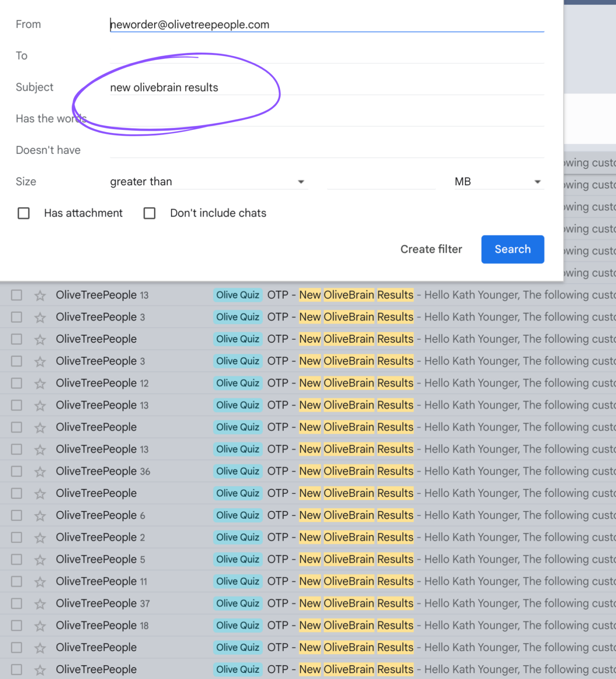
Task: Star the OliveTreePeople 36 email
Action: [x=40, y=472]
